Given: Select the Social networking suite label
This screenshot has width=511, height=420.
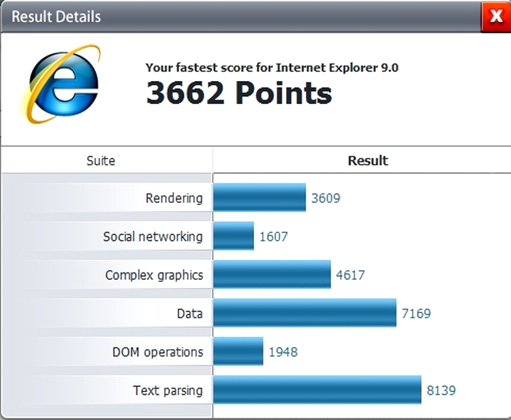Looking at the screenshot, I should (153, 237).
